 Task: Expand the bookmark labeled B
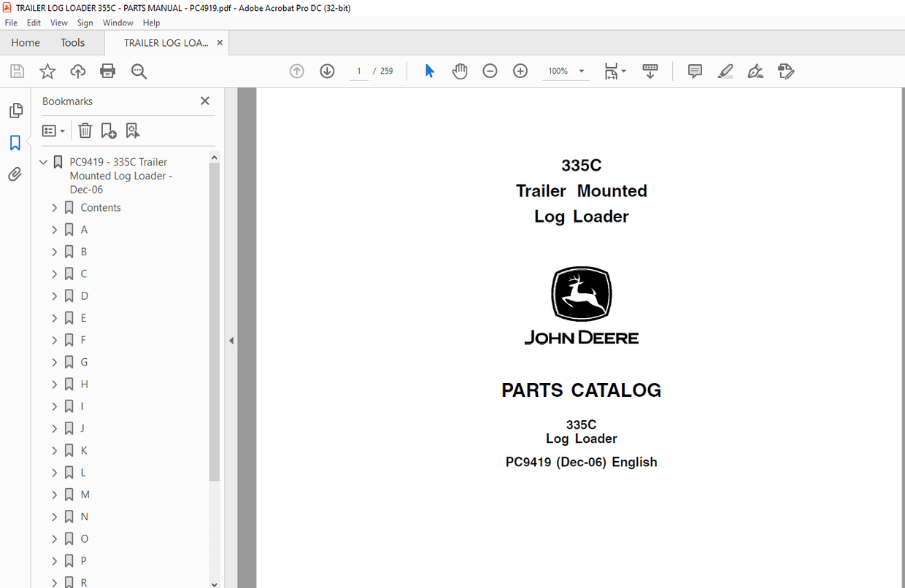coord(54,251)
